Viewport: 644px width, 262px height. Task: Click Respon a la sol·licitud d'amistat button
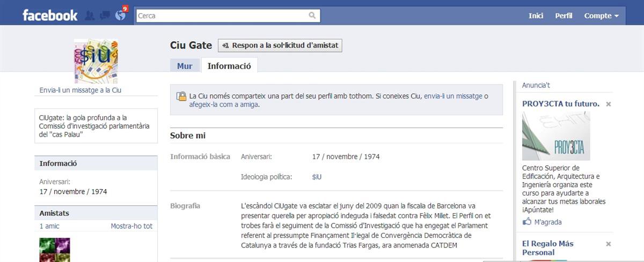point(280,46)
